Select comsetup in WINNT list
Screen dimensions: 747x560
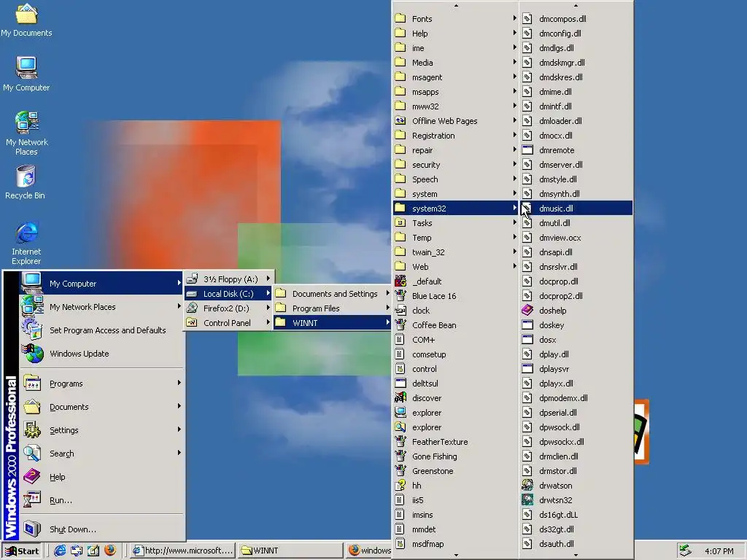tap(456, 354)
